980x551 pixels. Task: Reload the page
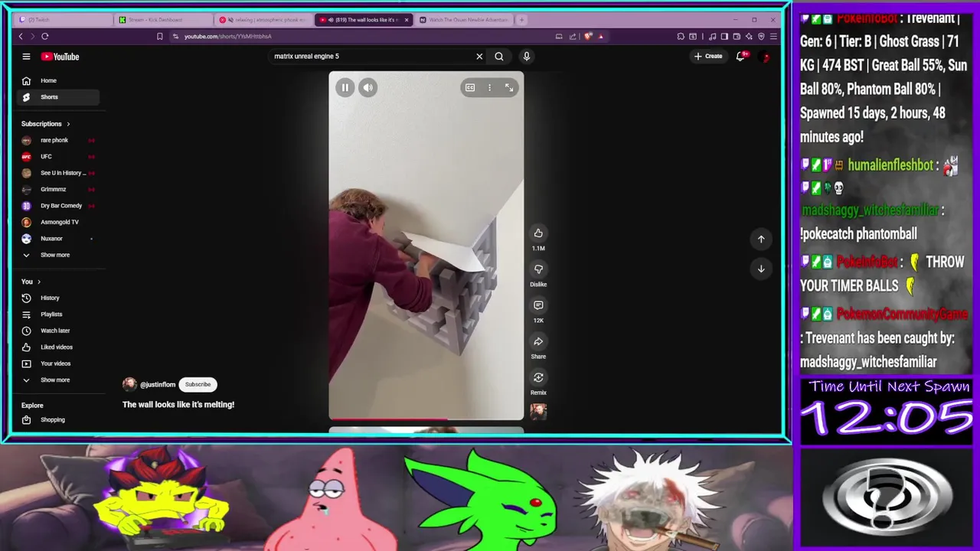click(45, 36)
